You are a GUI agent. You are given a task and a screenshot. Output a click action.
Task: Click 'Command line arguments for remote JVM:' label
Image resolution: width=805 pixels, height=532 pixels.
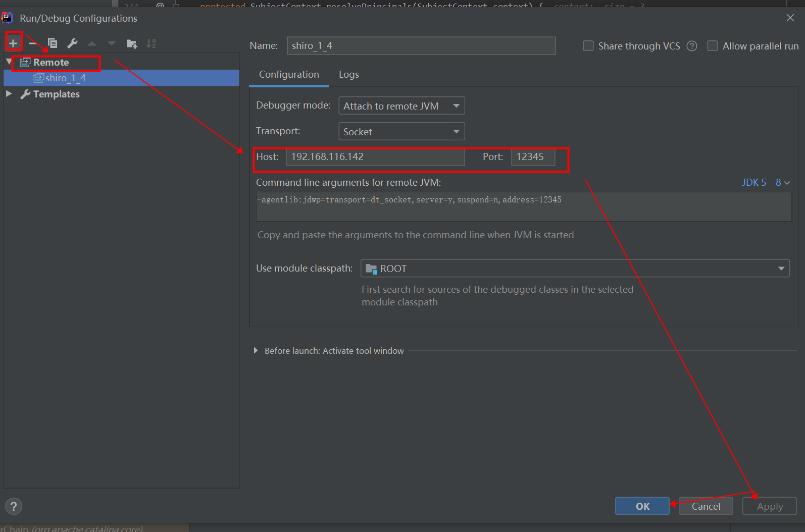click(x=348, y=182)
